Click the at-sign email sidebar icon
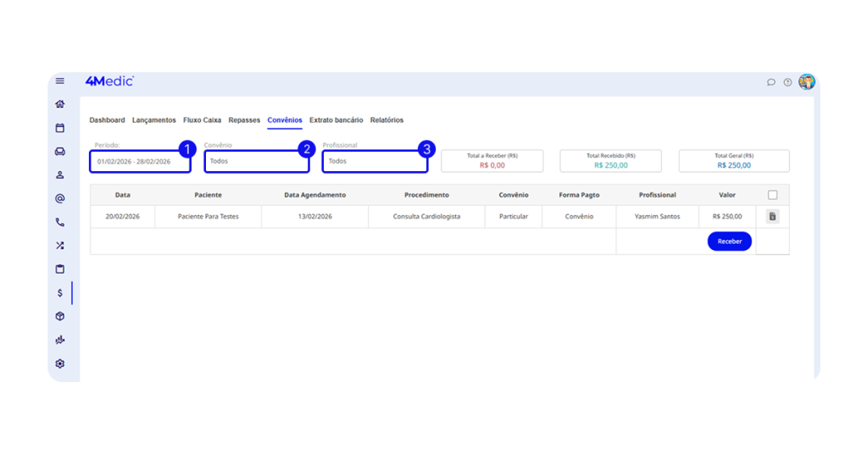Image resolution: width=868 pixels, height=455 pixels. coord(60,198)
